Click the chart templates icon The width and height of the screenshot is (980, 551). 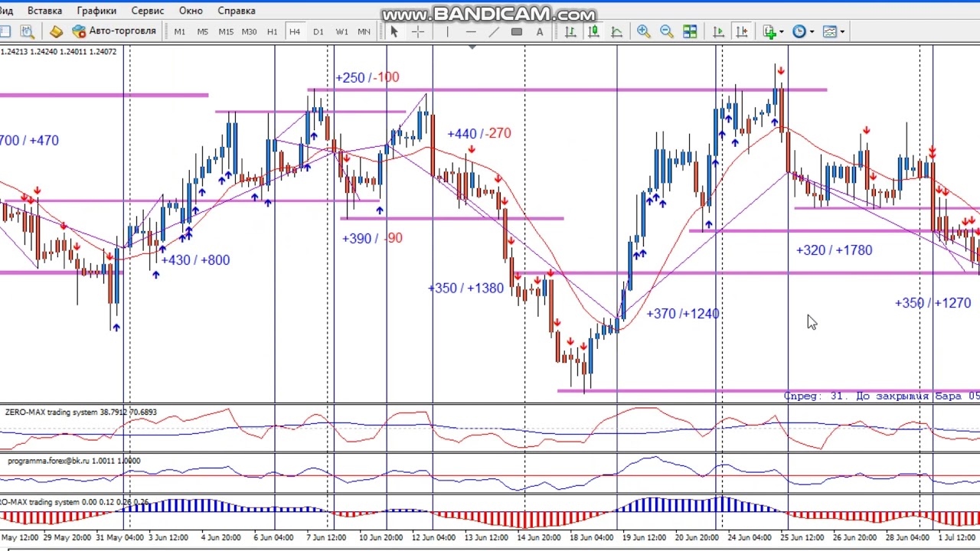[x=829, y=31]
